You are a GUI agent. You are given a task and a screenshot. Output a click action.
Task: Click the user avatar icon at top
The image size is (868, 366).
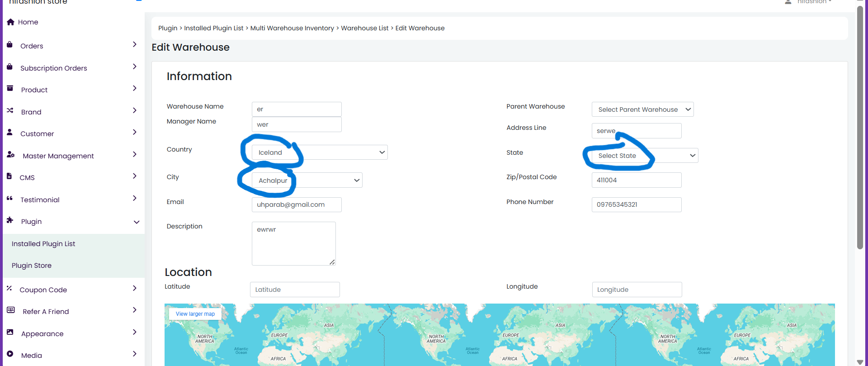pyautogui.click(x=788, y=2)
